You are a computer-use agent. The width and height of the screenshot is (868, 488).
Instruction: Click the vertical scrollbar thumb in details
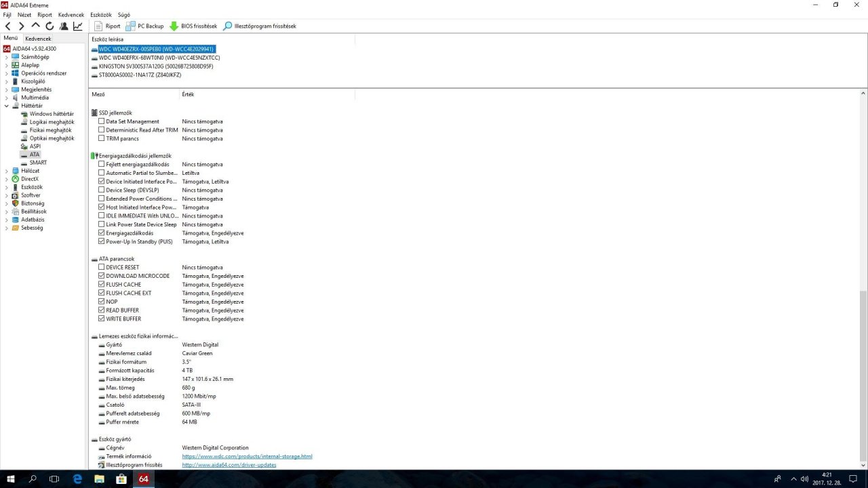pyautogui.click(x=863, y=375)
